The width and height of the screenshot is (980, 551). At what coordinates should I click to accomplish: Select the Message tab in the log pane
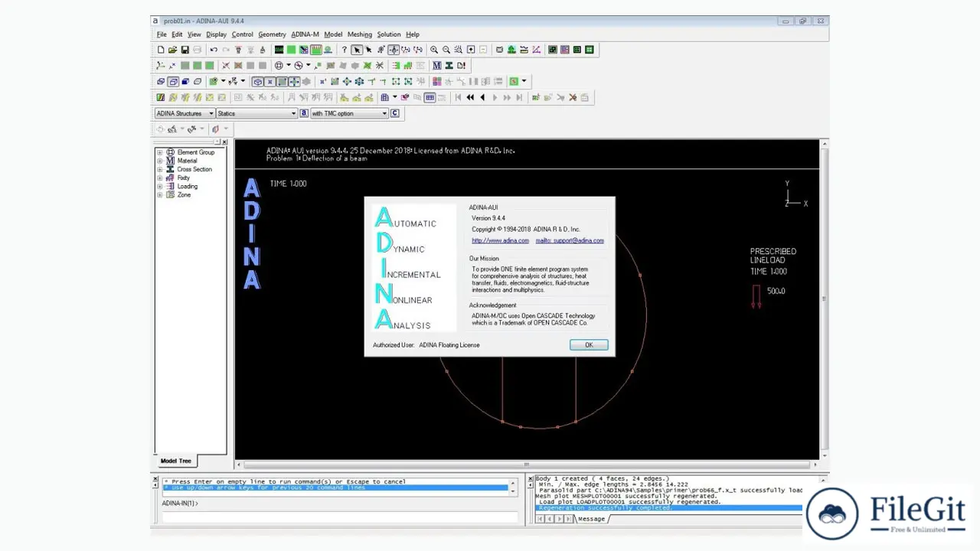click(x=591, y=519)
